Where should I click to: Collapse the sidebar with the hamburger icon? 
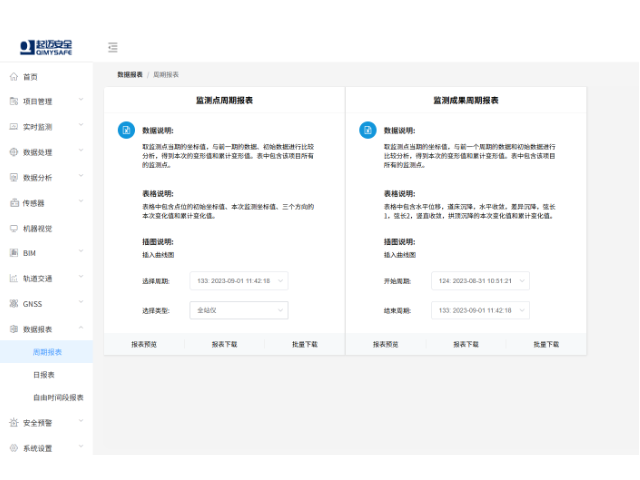[113, 47]
